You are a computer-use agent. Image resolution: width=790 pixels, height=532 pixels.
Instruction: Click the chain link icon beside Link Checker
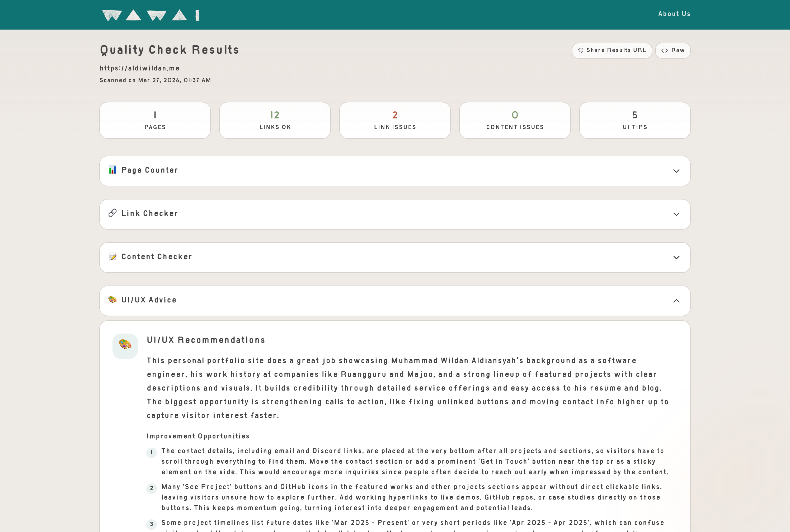pyautogui.click(x=112, y=213)
